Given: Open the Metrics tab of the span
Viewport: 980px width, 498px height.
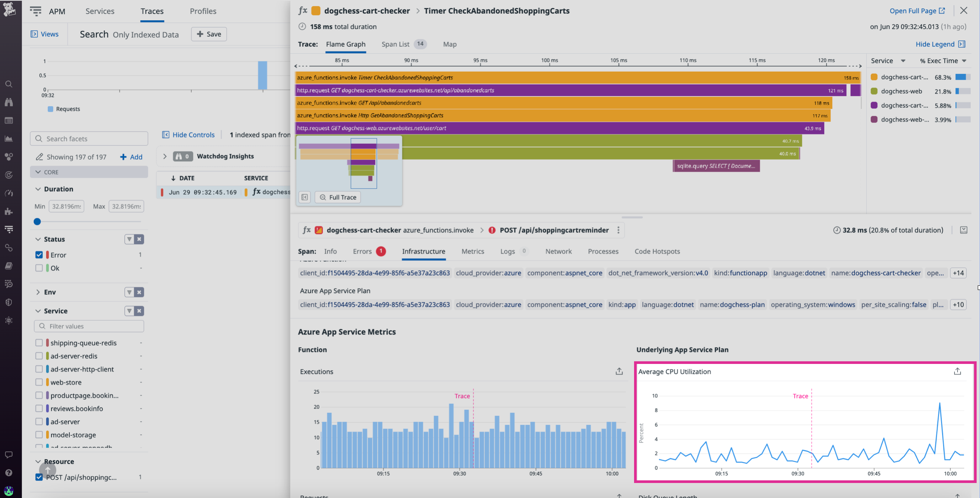Looking at the screenshot, I should 472,251.
